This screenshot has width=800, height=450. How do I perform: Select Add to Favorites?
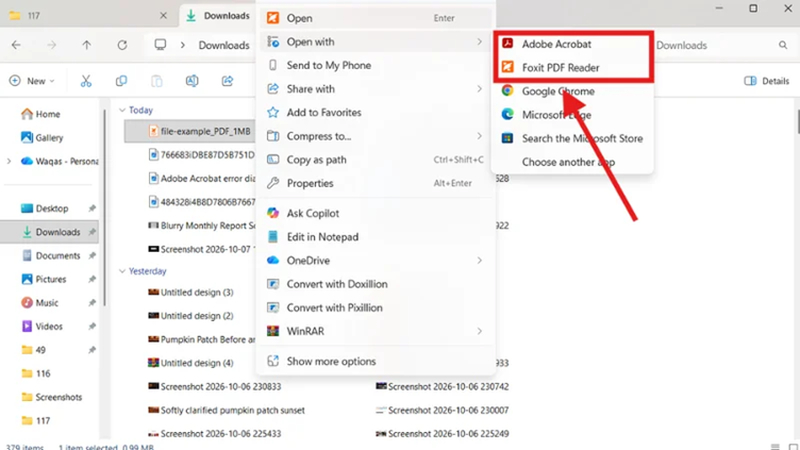(x=376, y=112)
